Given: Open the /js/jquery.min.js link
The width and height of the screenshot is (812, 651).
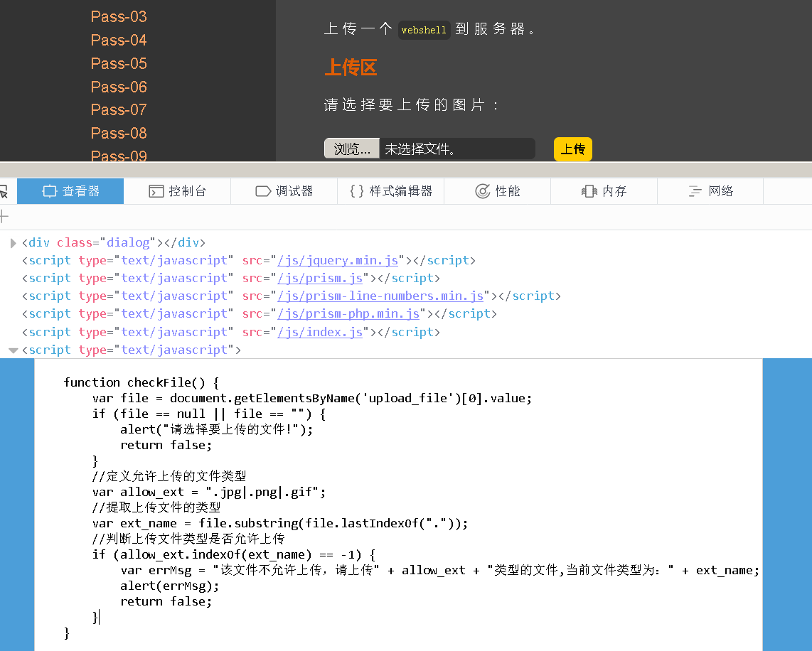Looking at the screenshot, I should [x=338, y=260].
